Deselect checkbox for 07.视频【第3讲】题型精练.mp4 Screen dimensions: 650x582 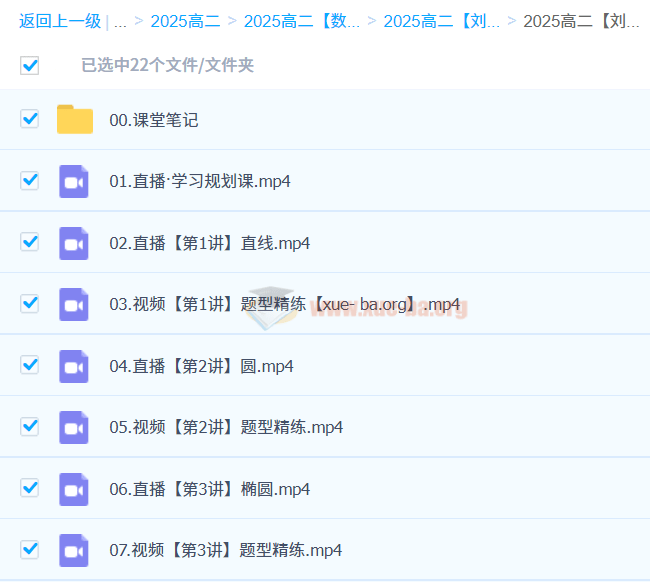coord(30,550)
